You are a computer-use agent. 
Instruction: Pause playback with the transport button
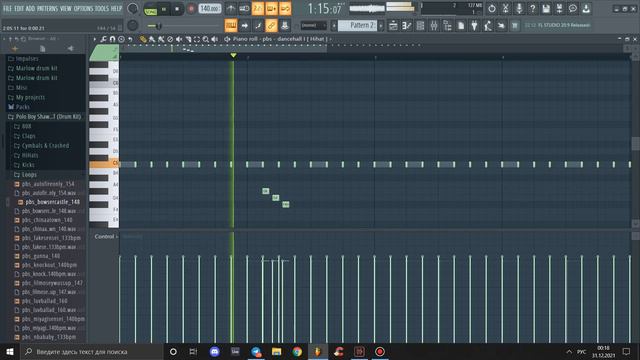164,9
